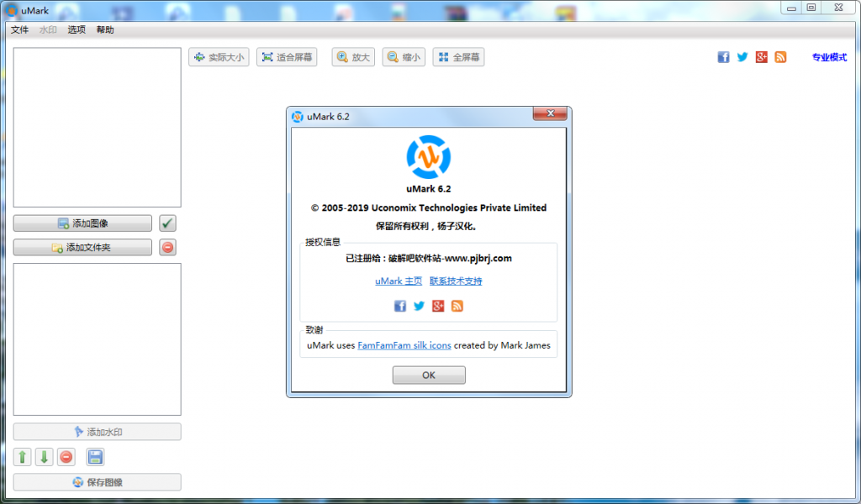
Task: Maximize the uMark main window
Action: [x=811, y=8]
